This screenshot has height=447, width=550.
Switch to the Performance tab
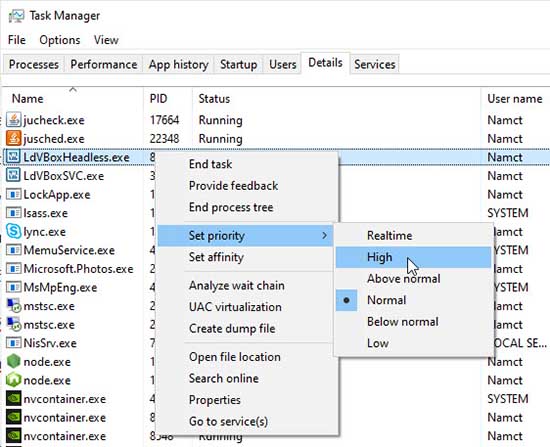click(x=103, y=64)
